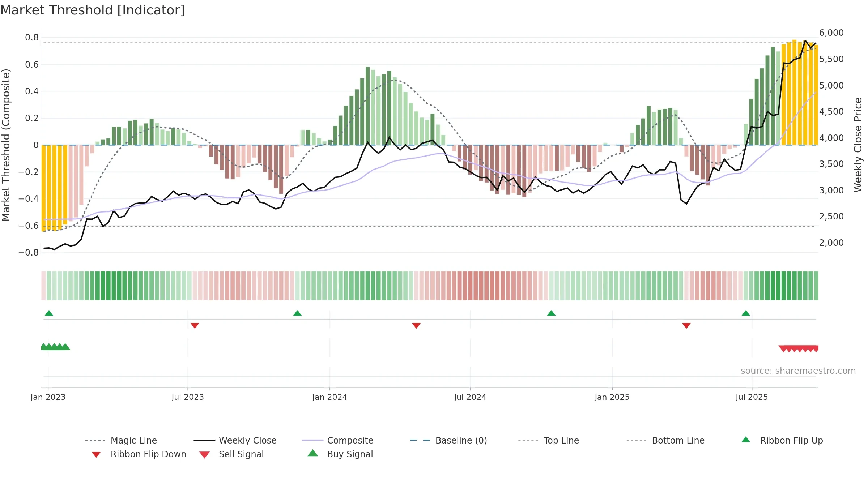868x488 pixels.
Task: Click the 0.6 left axis label
Action: (32, 64)
